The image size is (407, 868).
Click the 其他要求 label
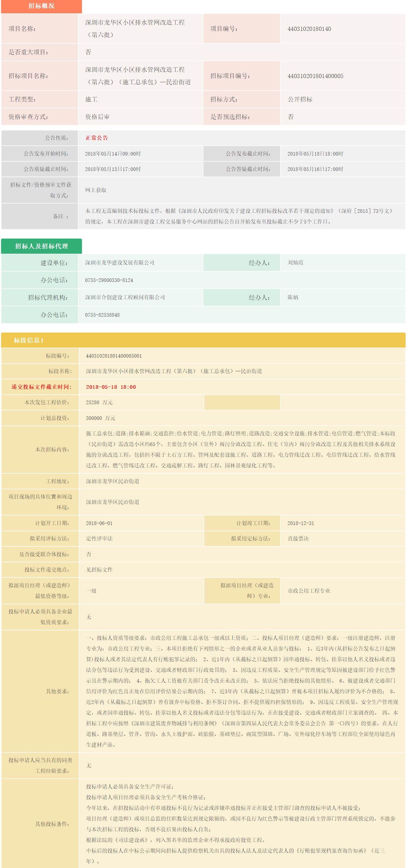pos(58,691)
